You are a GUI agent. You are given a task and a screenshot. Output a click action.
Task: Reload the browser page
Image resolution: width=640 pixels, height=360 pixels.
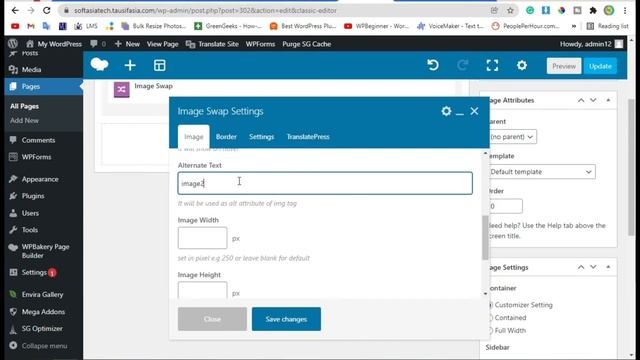click(47, 10)
